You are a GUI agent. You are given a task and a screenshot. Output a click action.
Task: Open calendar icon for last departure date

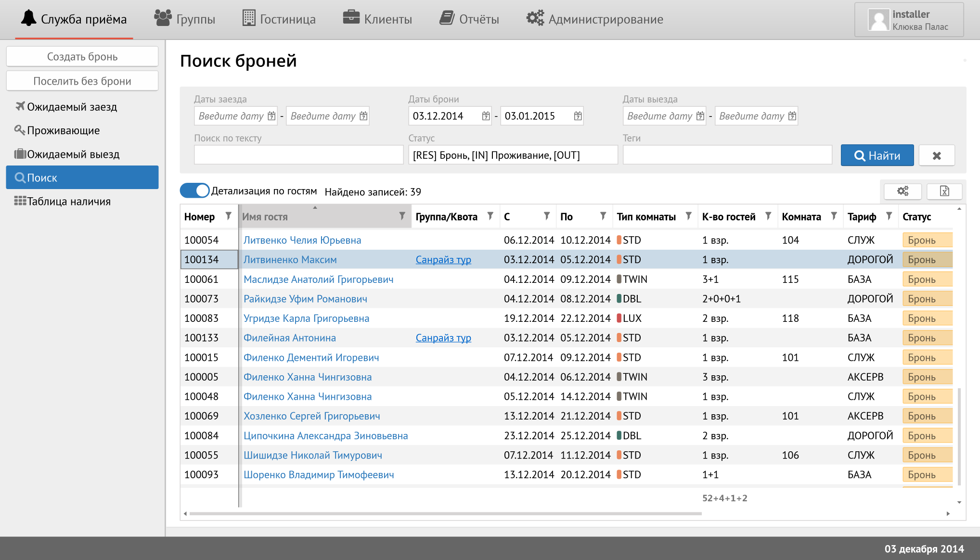[792, 116]
